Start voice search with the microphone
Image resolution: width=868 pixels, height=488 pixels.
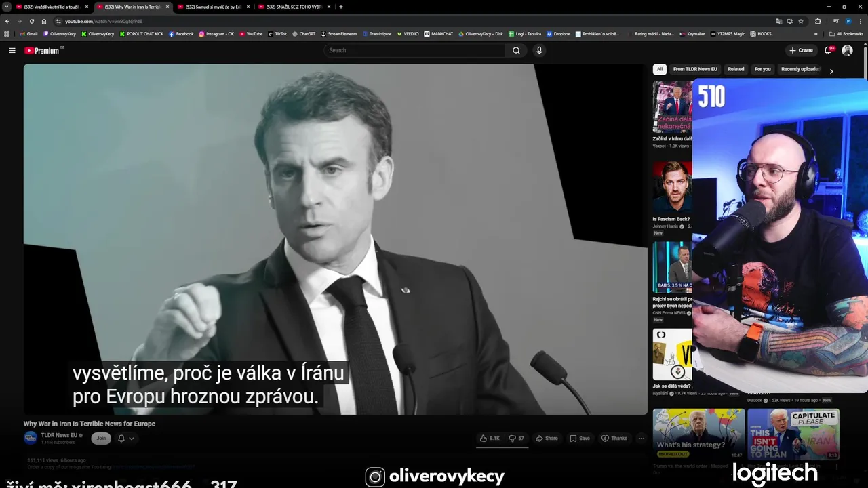pyautogui.click(x=539, y=50)
